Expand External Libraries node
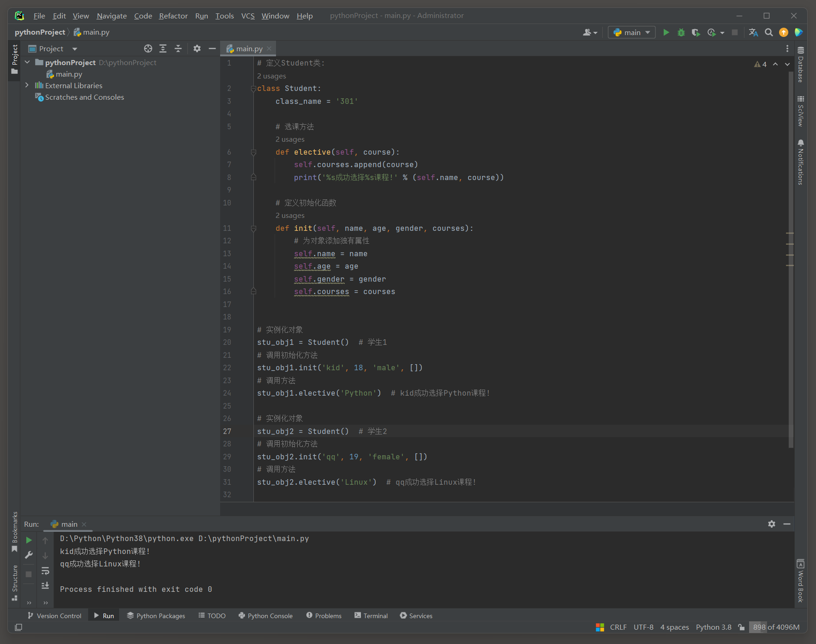 [x=27, y=85]
